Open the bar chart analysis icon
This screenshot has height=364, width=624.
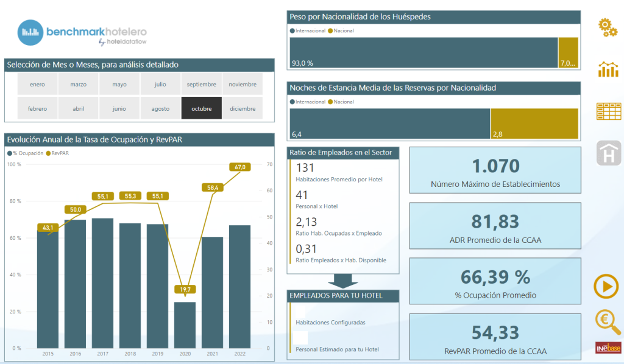coord(608,69)
